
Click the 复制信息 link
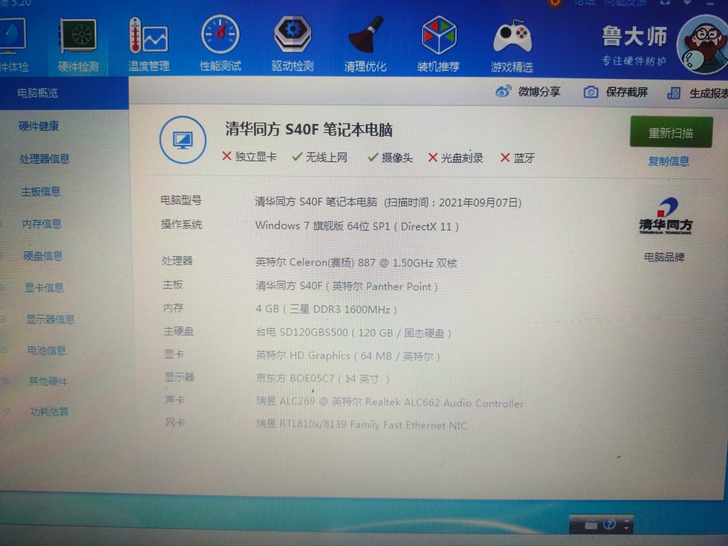click(669, 161)
